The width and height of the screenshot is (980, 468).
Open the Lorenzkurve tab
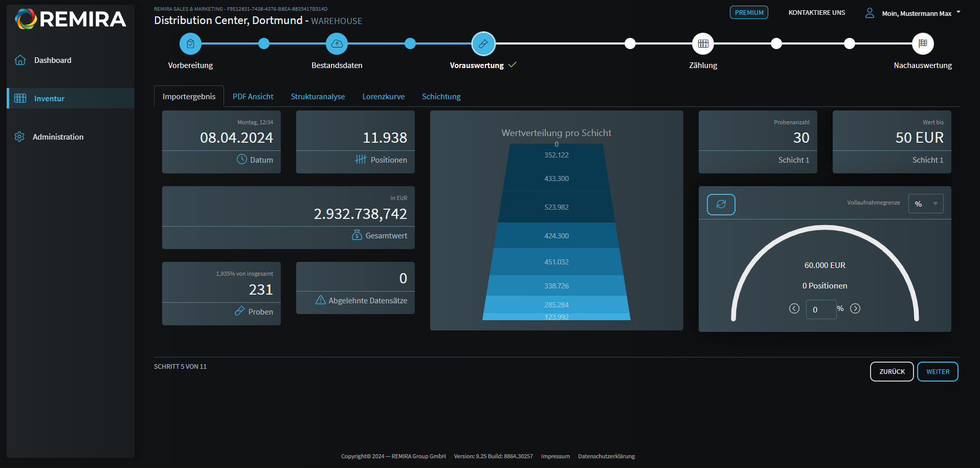[383, 97]
